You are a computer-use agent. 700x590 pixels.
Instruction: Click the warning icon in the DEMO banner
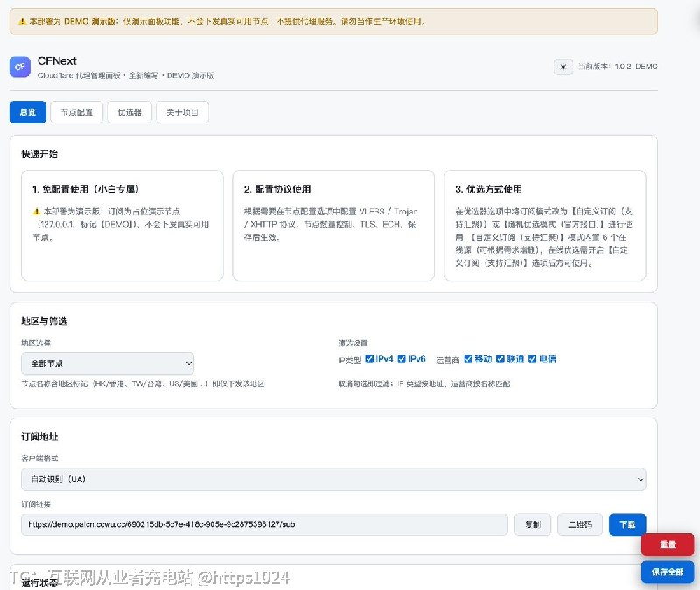click(x=23, y=21)
